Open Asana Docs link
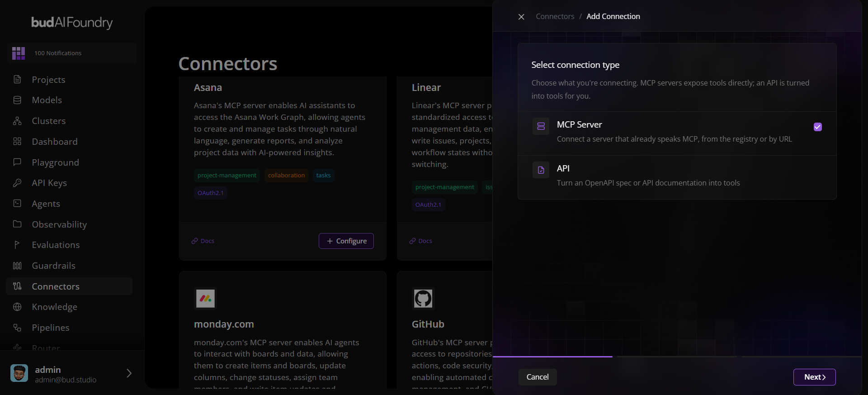The height and width of the screenshot is (395, 868). click(x=203, y=241)
